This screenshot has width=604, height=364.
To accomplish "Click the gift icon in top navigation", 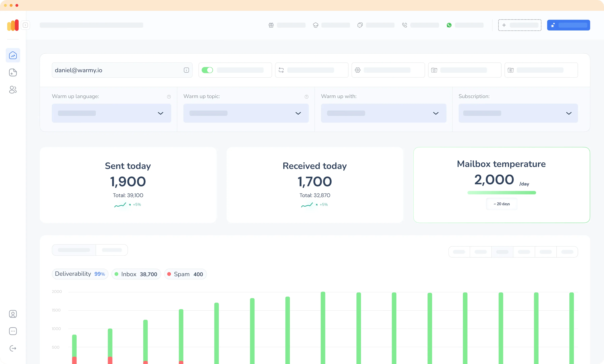I will click(271, 25).
